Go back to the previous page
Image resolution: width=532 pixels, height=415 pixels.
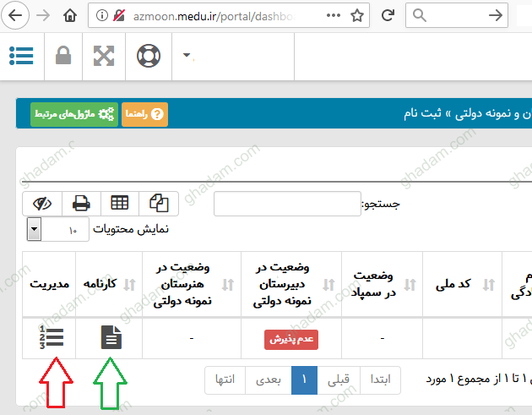click(15, 15)
